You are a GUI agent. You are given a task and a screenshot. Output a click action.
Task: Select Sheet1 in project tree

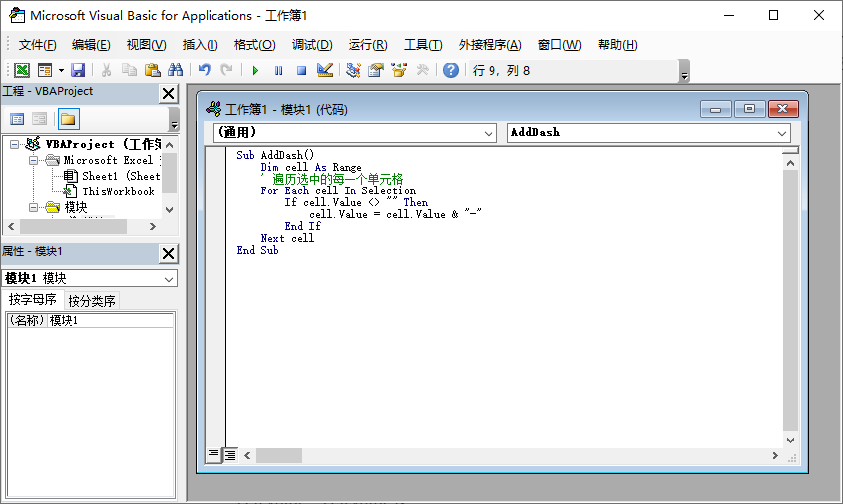(112, 176)
